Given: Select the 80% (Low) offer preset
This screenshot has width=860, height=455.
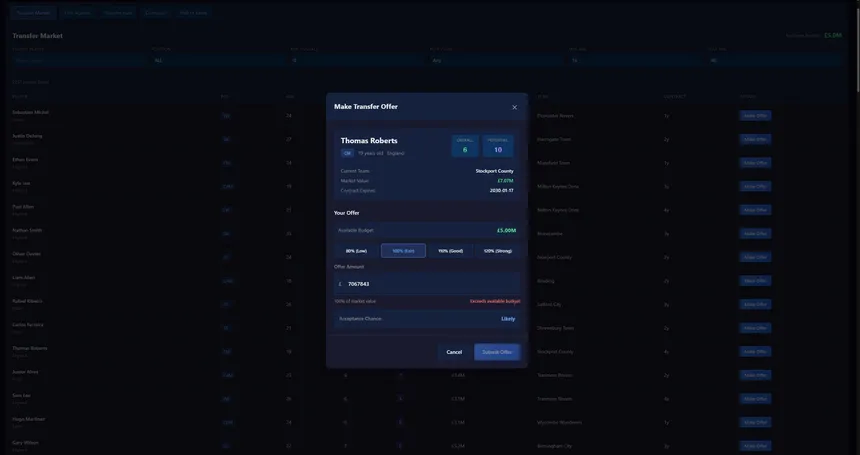Looking at the screenshot, I should [x=356, y=251].
